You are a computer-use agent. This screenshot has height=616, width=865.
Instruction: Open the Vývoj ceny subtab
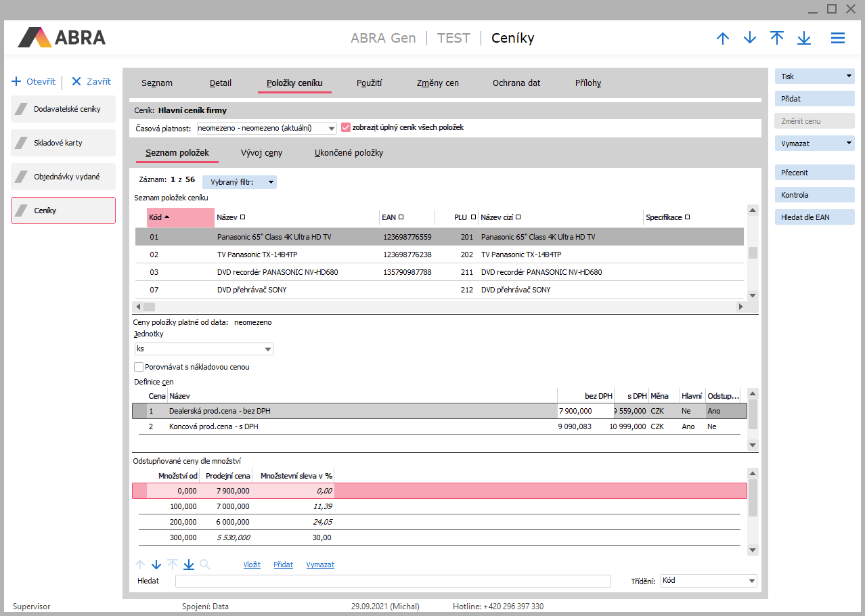click(261, 153)
